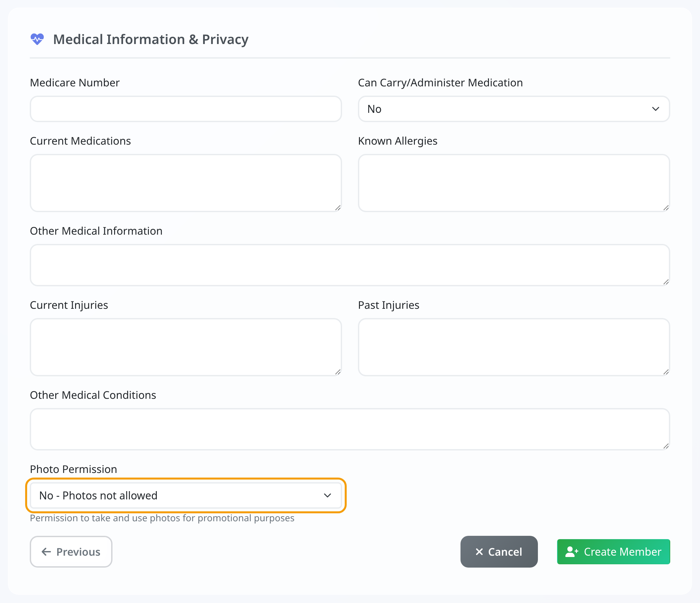Screen dimensions: 700x603
Task: Click the Photo Permission label
Action: pos(73,469)
